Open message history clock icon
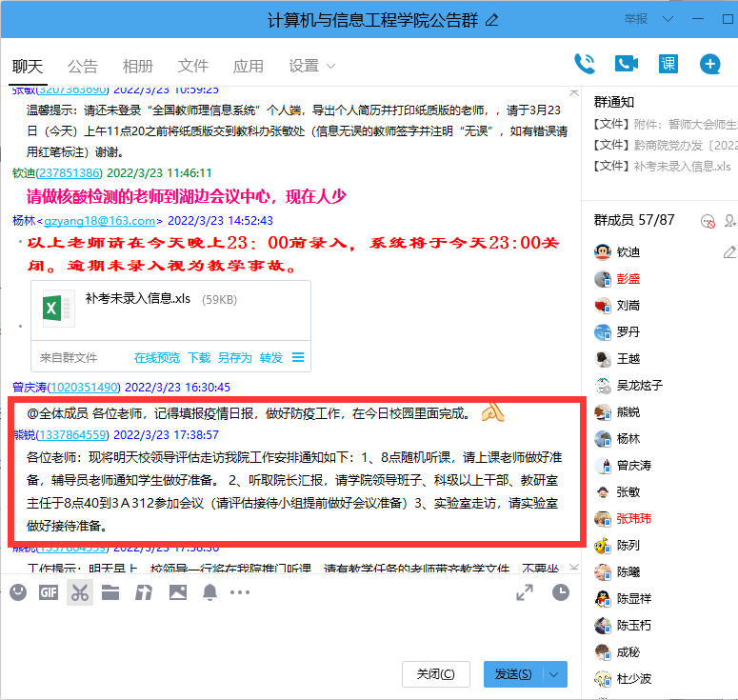 coord(561,592)
